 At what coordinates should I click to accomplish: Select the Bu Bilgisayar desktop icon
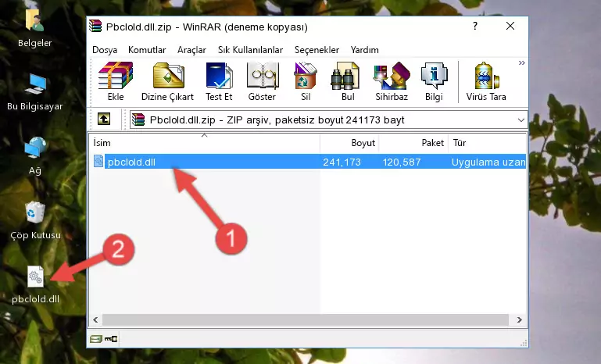[35, 92]
